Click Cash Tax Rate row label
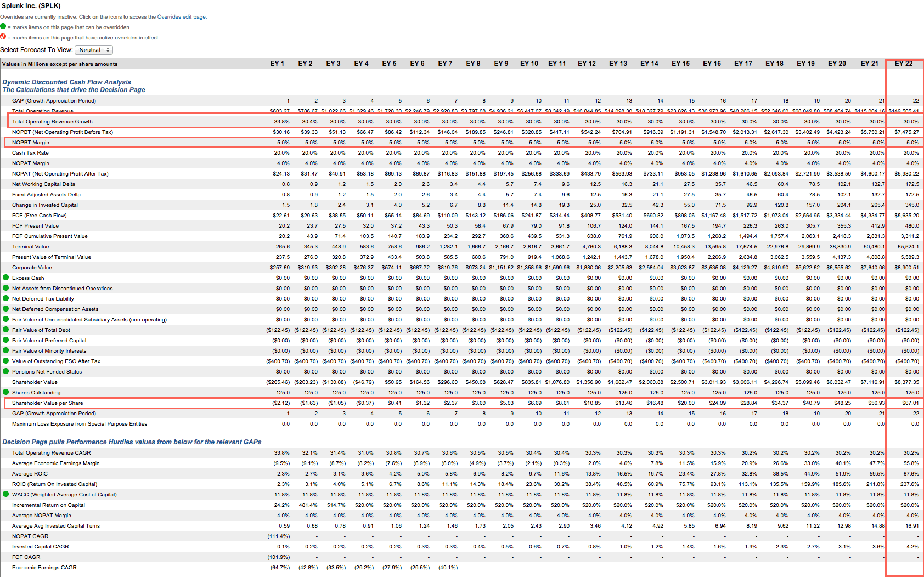The width and height of the screenshot is (924, 577). pos(30,153)
